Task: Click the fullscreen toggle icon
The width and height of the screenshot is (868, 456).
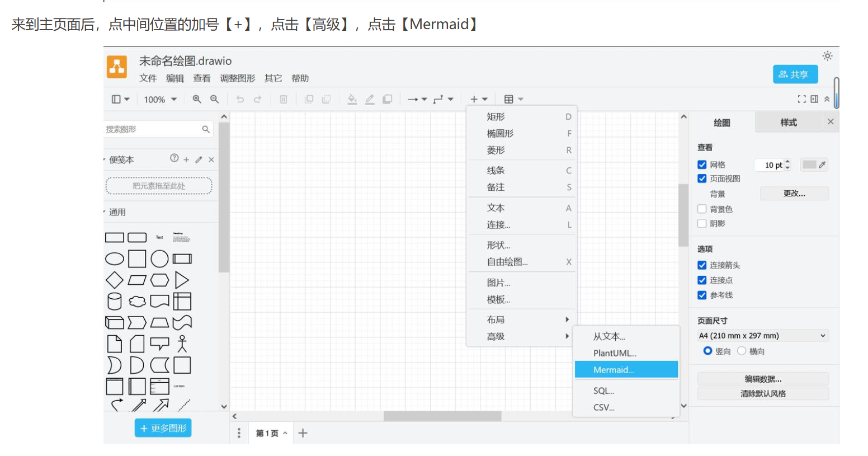Action: pyautogui.click(x=801, y=99)
